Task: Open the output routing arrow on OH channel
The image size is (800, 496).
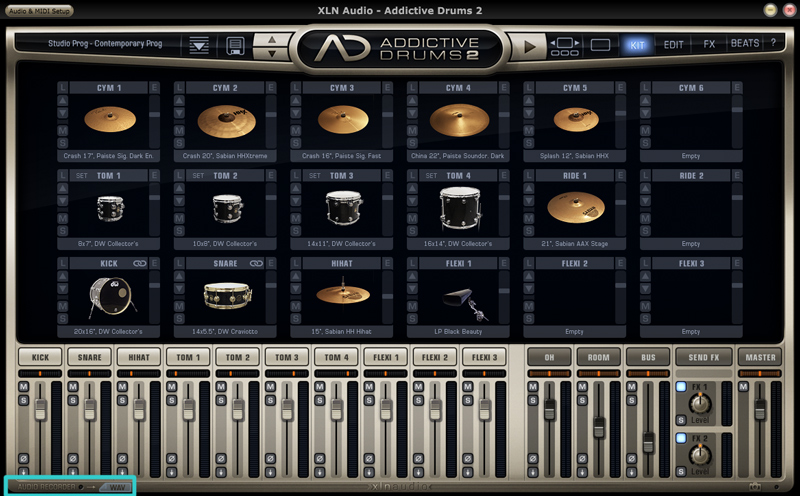Action: click(x=533, y=472)
